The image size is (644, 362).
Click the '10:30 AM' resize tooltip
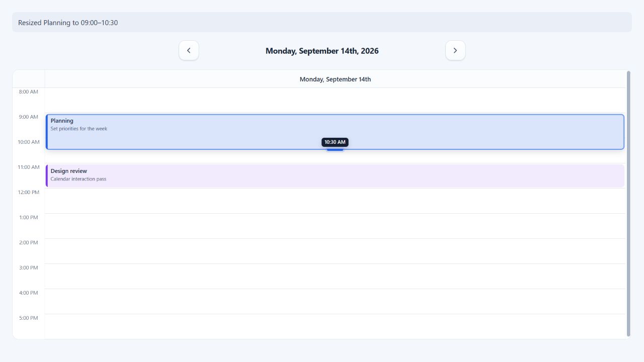(335, 142)
